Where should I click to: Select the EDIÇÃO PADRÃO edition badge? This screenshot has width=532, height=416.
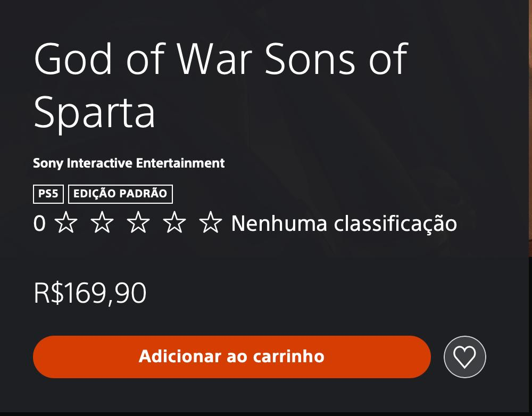pyautogui.click(x=120, y=194)
